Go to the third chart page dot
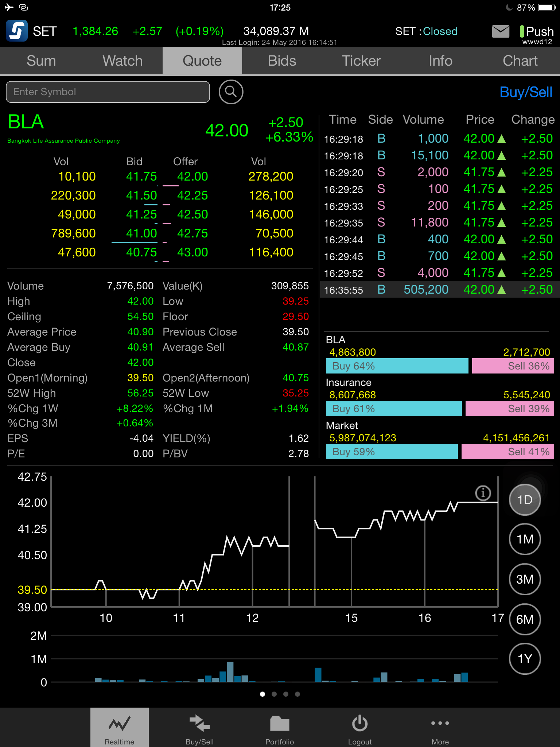 [286, 694]
